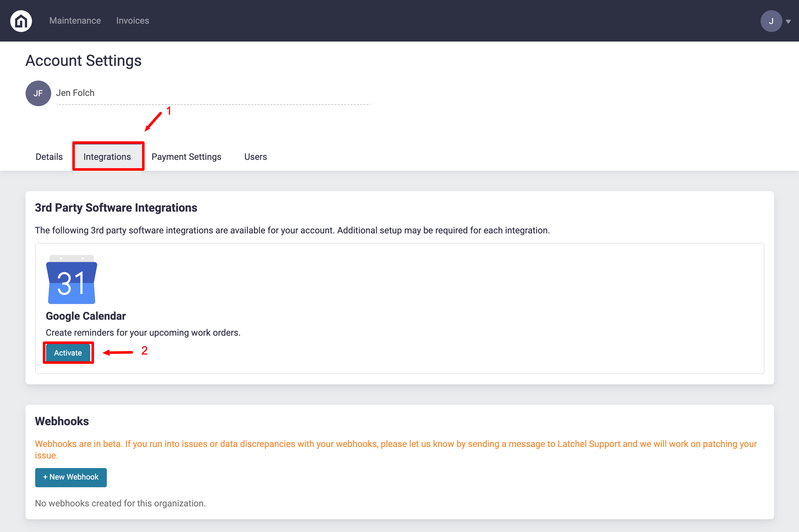Expand the user account dropdown arrow
799x532 pixels.
788,21
